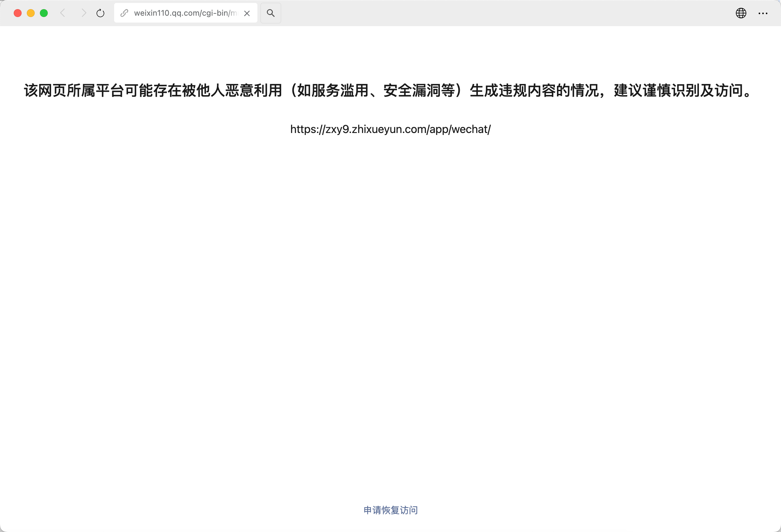The width and height of the screenshot is (781, 532).
Task: Close the weixin110.qq.com tab
Action: 247,13
